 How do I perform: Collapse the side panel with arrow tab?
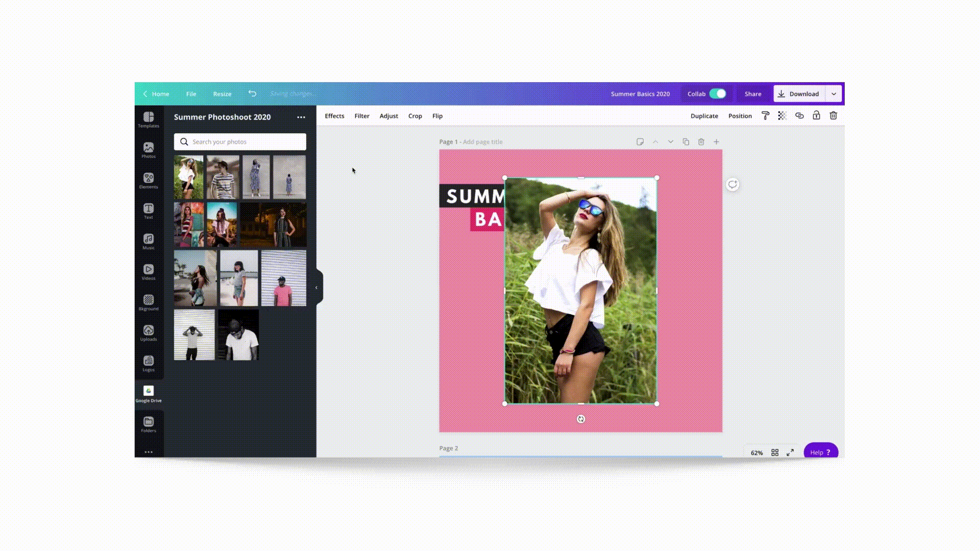click(x=317, y=288)
